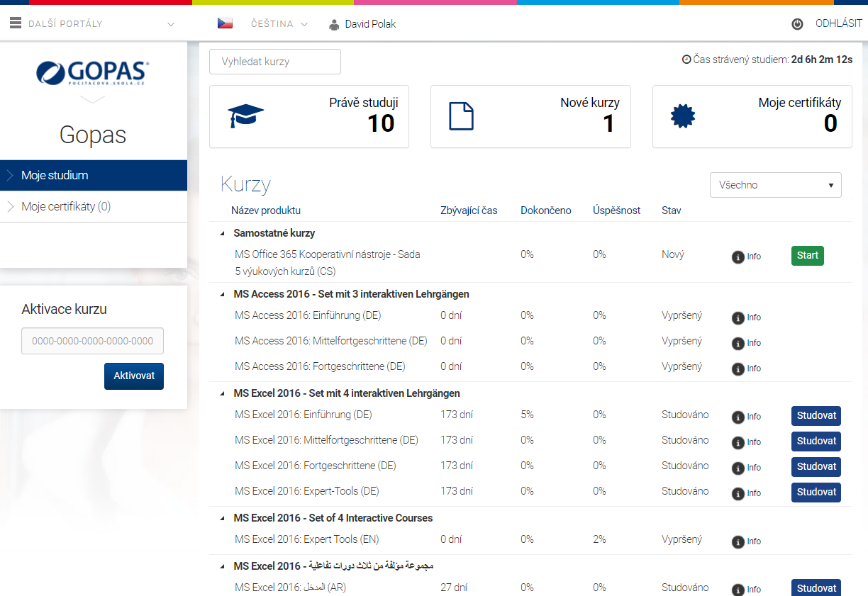Click the Vyhledat kurzy search field
Image resolution: width=868 pixels, height=596 pixels.
click(x=275, y=62)
